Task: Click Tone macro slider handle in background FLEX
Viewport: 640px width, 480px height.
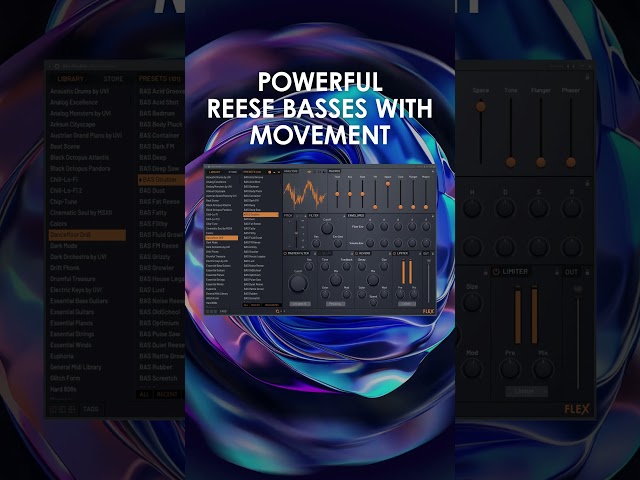Action: (511, 162)
